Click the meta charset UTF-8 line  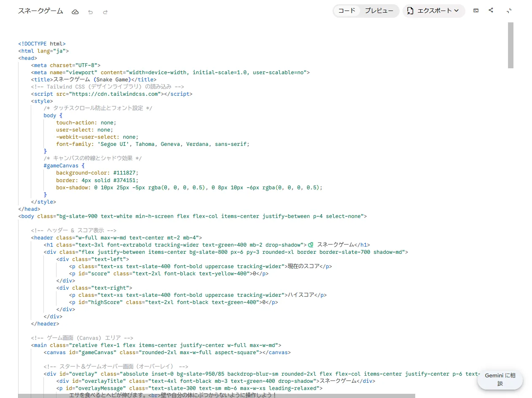(66, 65)
